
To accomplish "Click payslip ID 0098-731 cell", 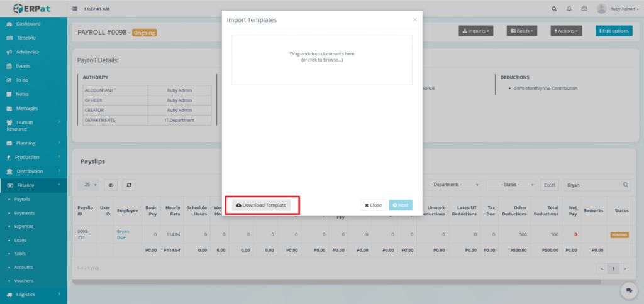I will pyautogui.click(x=84, y=234).
